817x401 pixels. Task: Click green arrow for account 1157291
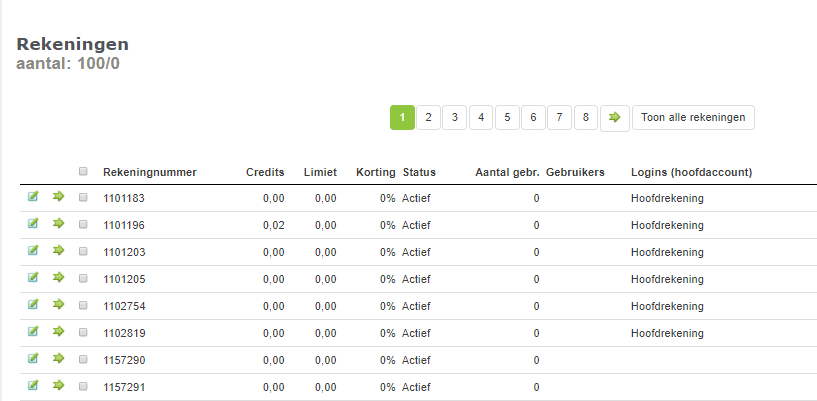coord(58,385)
